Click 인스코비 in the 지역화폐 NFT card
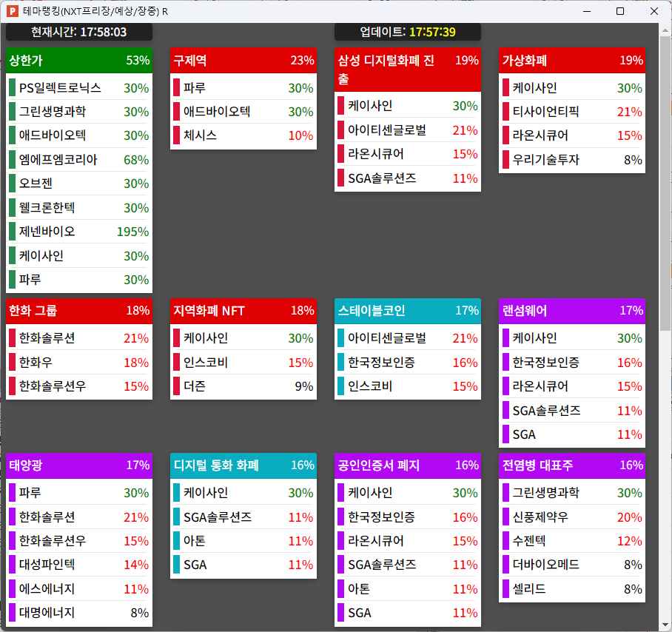Screen dimensions: 672x632 coord(243,363)
